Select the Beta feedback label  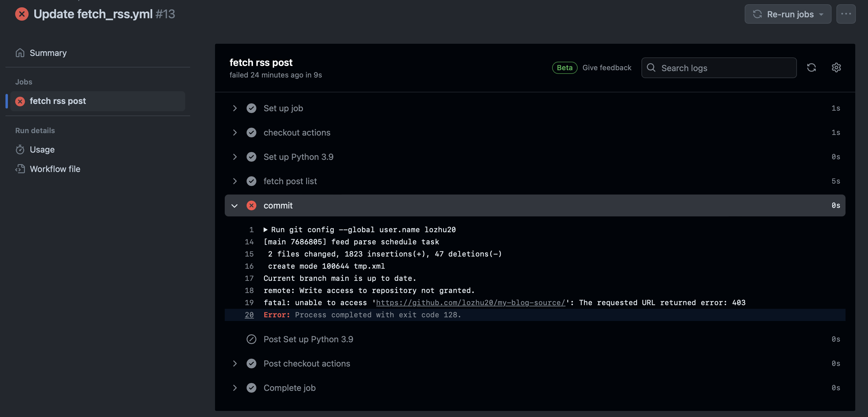[x=564, y=67]
